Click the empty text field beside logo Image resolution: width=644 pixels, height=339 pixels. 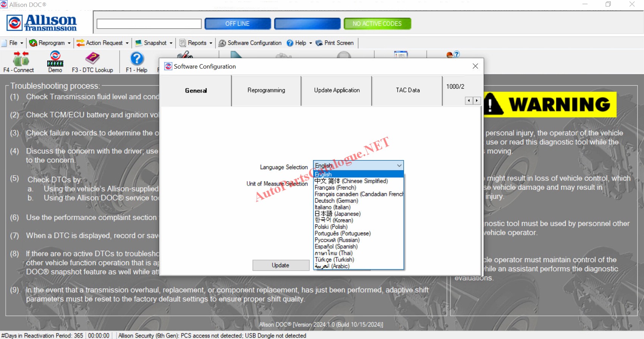[x=149, y=24]
